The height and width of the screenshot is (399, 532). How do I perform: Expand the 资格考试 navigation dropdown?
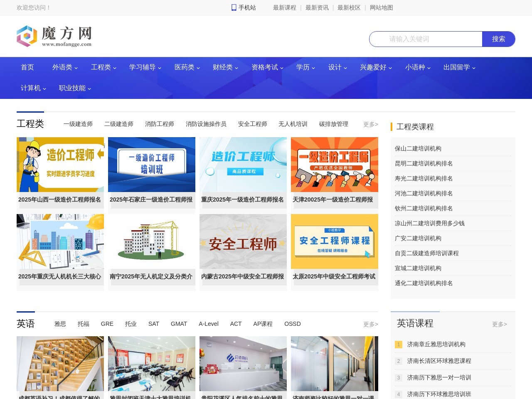267,67
